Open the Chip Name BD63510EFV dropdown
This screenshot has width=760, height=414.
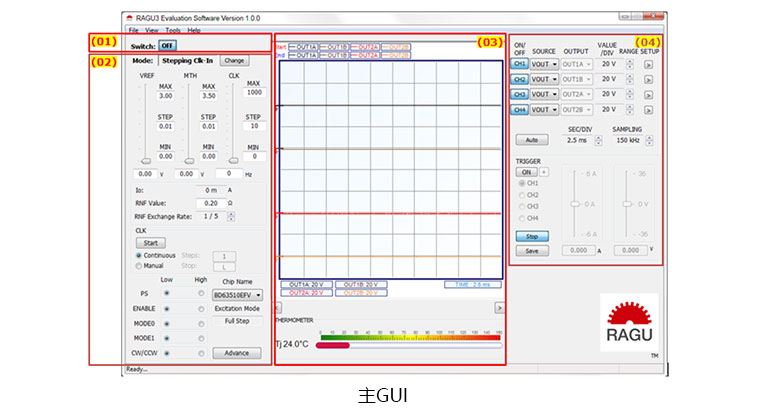pyautogui.click(x=238, y=295)
